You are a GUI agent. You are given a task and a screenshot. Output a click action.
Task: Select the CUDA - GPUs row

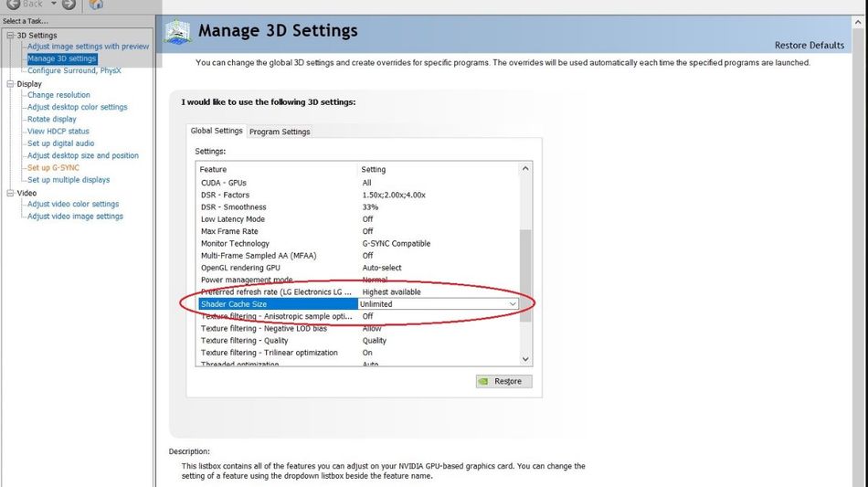click(x=358, y=183)
